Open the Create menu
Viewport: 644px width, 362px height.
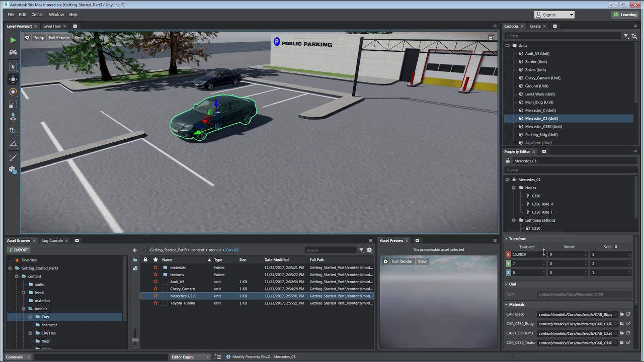pyautogui.click(x=37, y=15)
